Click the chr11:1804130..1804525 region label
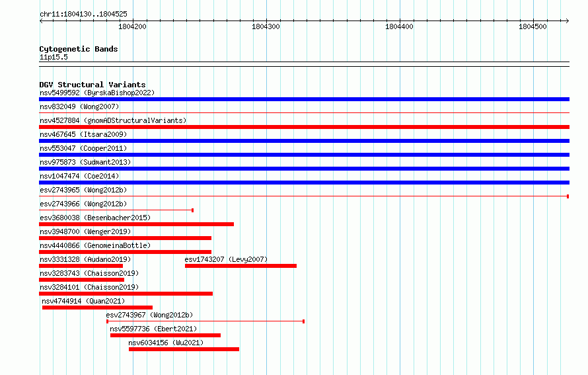 coord(83,14)
